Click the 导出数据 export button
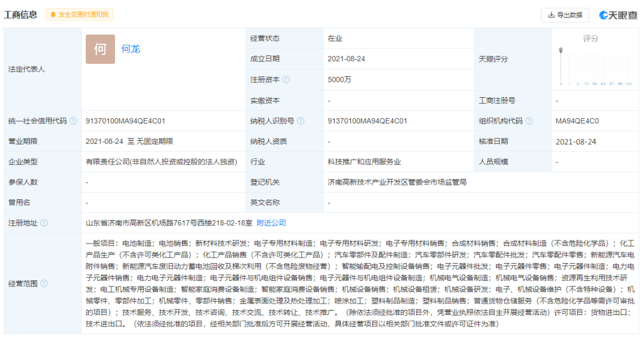 click(565, 15)
